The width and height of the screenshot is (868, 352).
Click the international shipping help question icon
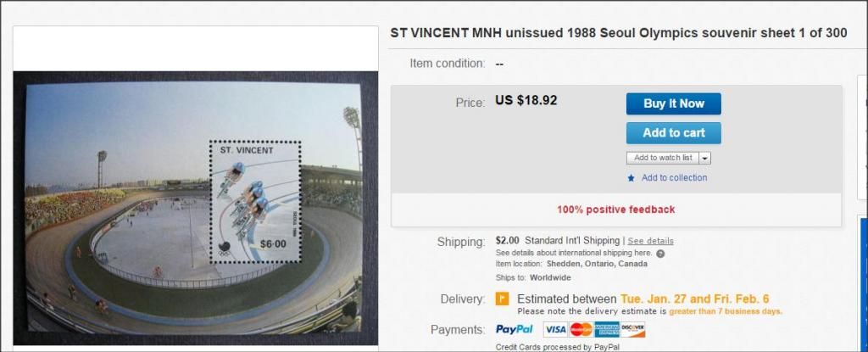click(660, 254)
